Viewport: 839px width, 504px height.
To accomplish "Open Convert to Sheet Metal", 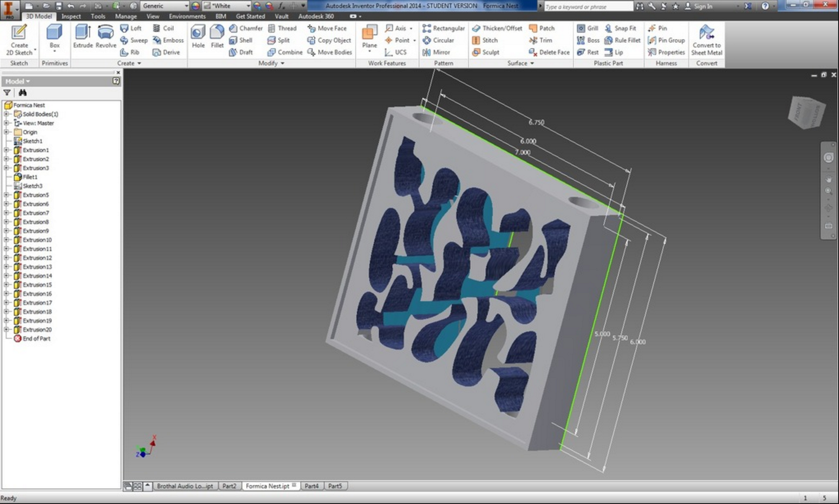I will 706,40.
